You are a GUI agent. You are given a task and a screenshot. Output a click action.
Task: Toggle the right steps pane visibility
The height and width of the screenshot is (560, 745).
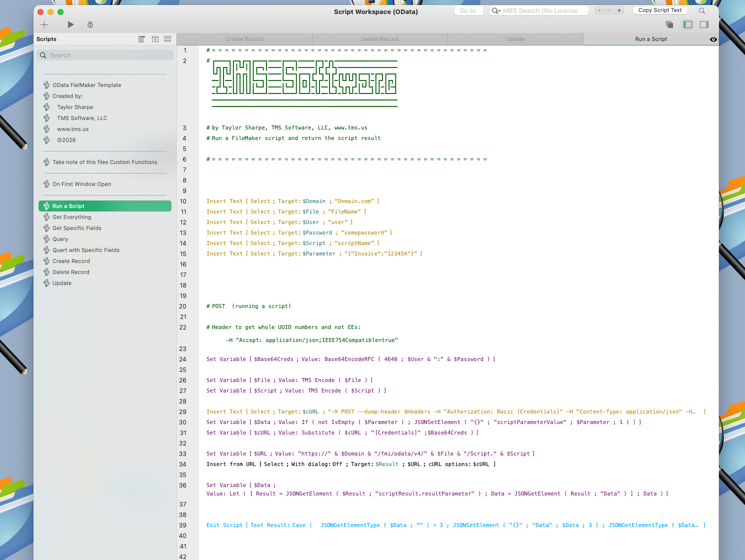click(704, 24)
